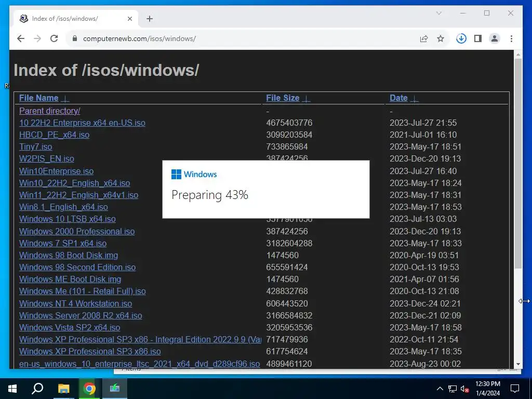Select date 2023-Dec-24 02:21
Screen dimensions: 532x399
(425, 303)
